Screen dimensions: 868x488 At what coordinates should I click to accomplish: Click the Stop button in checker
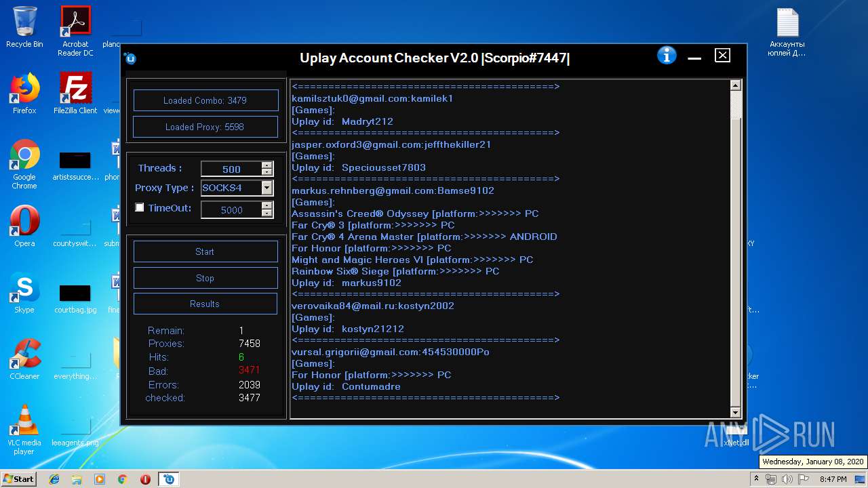pyautogui.click(x=205, y=278)
